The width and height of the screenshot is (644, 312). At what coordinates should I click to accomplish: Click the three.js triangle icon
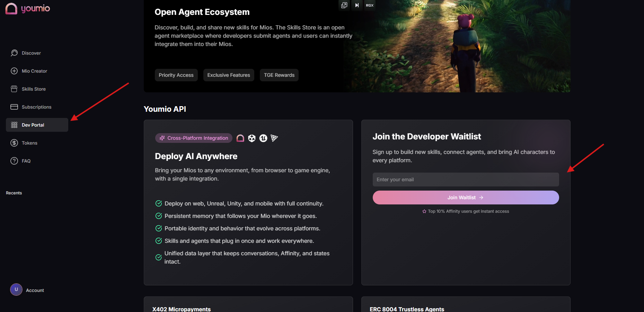274,138
